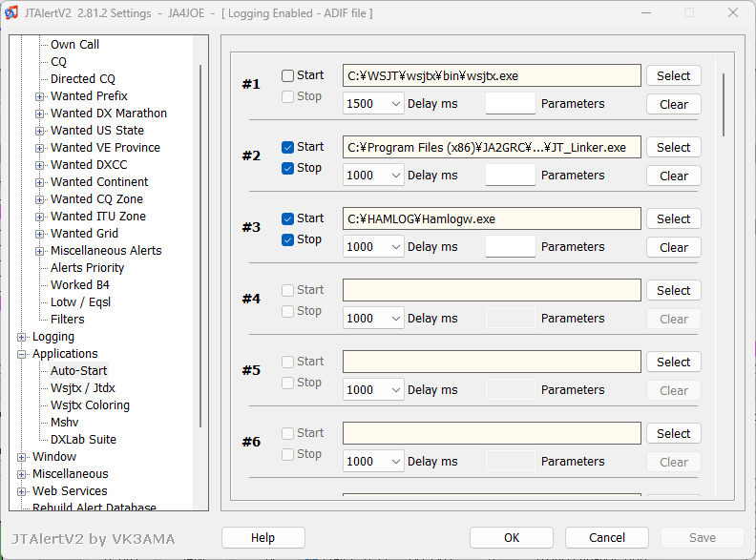
Task: Click the Auto-Start panel vertical scrollbar
Action: pos(724,105)
